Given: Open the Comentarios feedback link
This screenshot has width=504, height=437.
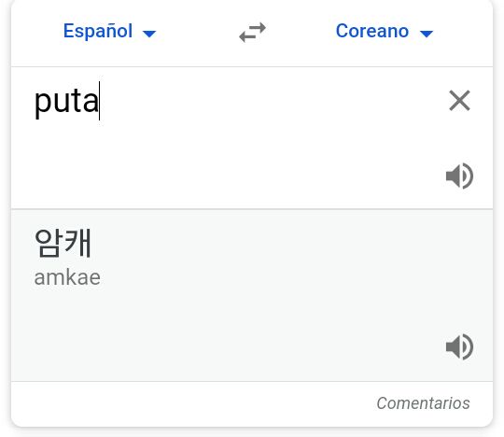Looking at the screenshot, I should pos(423,403).
